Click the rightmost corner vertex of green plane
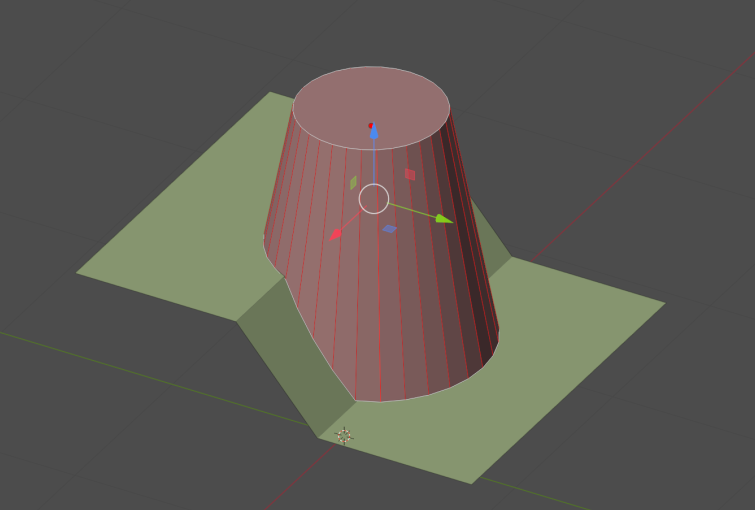The width and height of the screenshot is (755, 510). [x=665, y=303]
